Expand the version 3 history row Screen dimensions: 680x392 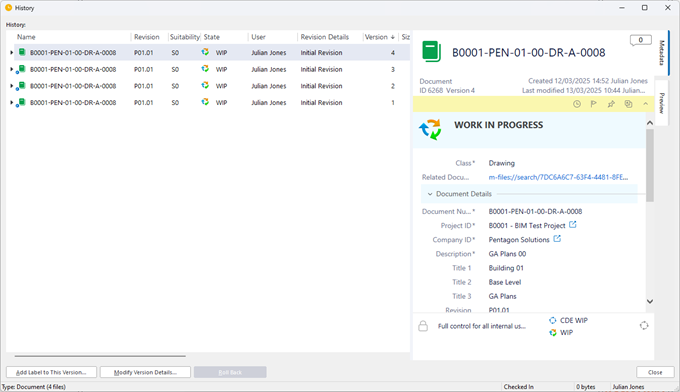[x=12, y=69]
